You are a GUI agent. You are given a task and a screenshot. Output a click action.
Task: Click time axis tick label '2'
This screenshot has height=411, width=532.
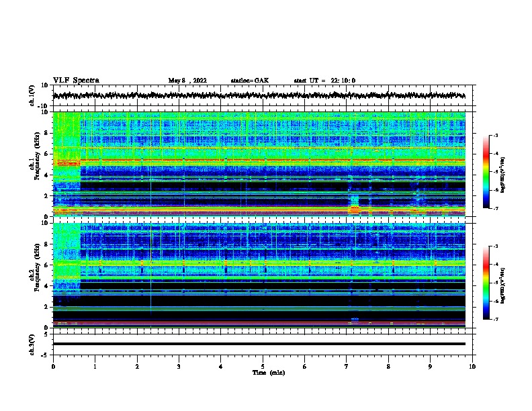137,367
